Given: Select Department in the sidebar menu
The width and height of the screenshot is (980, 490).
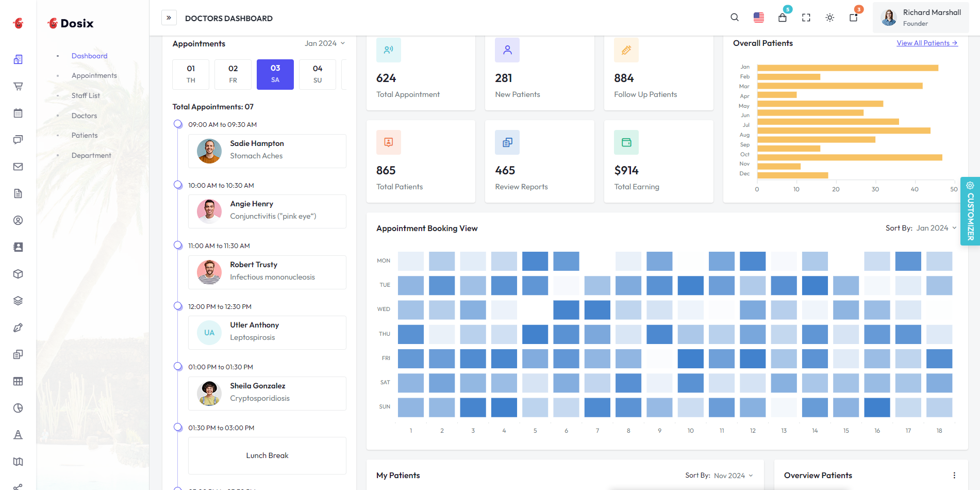Looking at the screenshot, I should 91,155.
